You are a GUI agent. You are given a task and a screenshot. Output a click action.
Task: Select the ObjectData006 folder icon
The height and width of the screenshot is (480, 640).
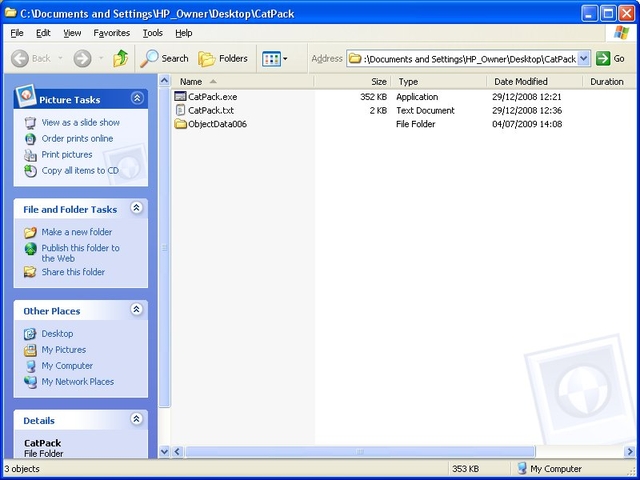(180, 124)
